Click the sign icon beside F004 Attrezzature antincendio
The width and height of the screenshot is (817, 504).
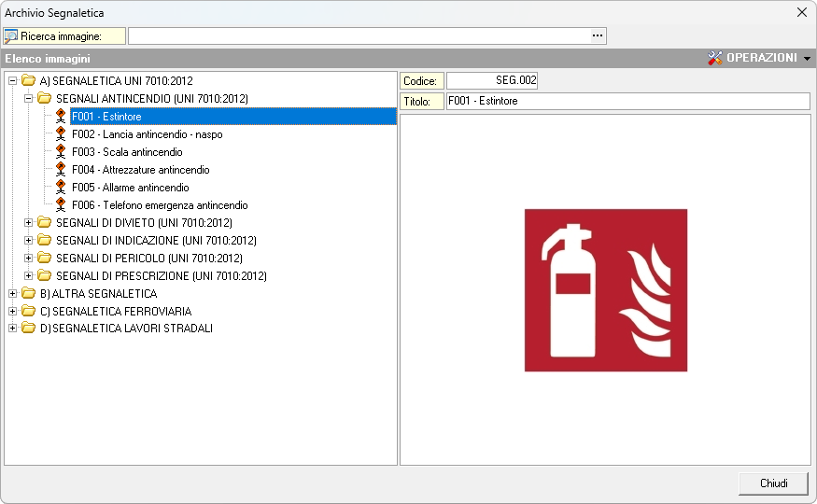click(61, 170)
